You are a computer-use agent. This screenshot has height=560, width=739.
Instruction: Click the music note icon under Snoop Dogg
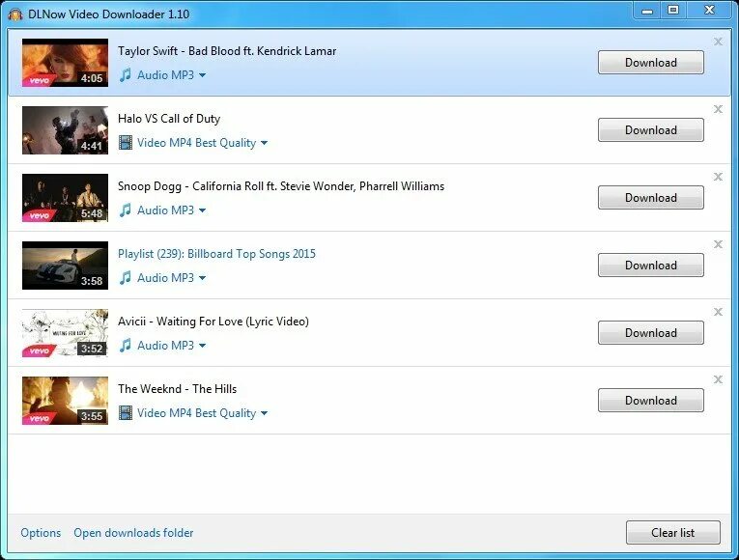tap(125, 210)
